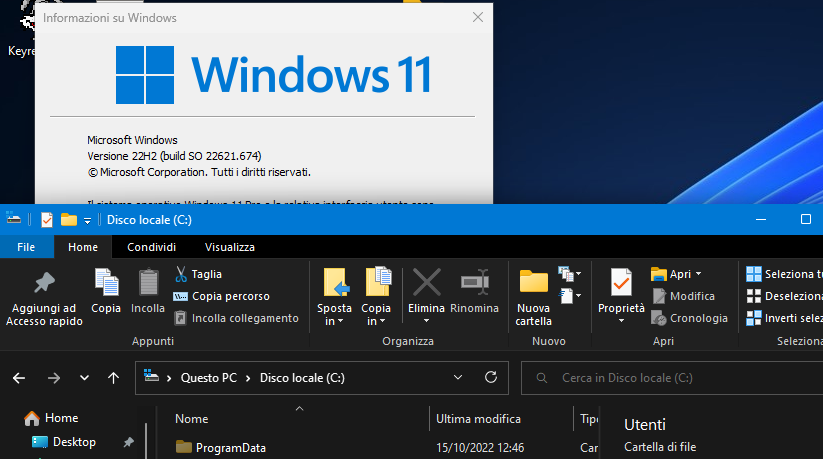Image resolution: width=823 pixels, height=459 pixels.
Task: Go forward with the right arrow
Action: [54, 378]
